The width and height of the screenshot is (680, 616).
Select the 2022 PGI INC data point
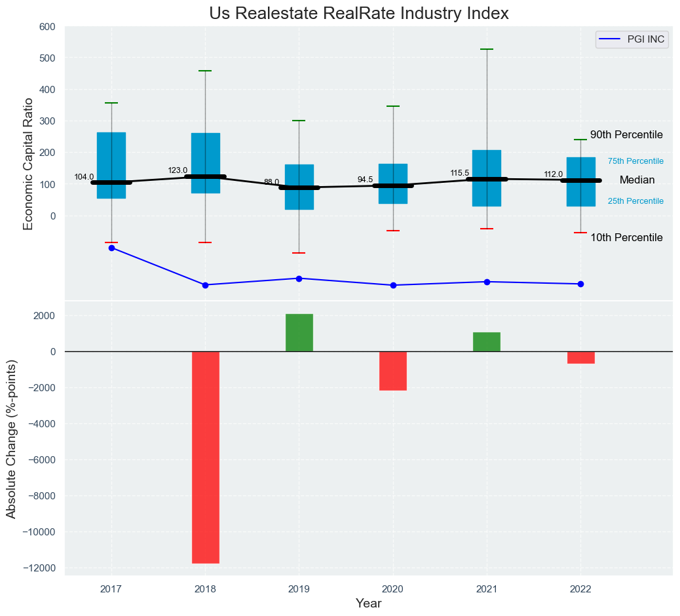point(580,284)
